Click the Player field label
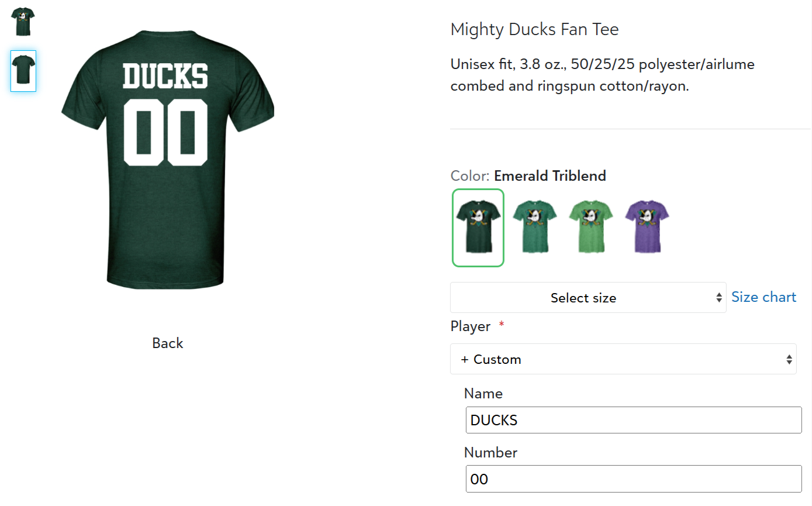Screen dimensions: 812x506 (x=471, y=326)
